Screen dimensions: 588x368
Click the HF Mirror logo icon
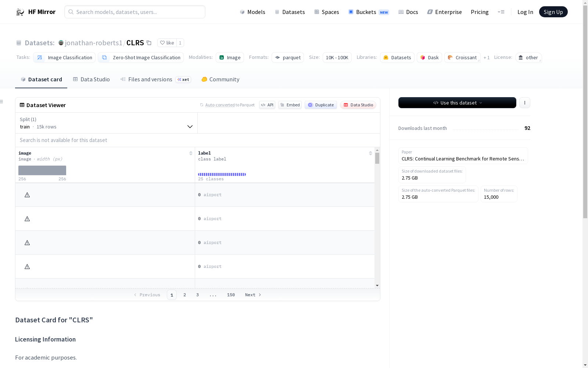20,12
